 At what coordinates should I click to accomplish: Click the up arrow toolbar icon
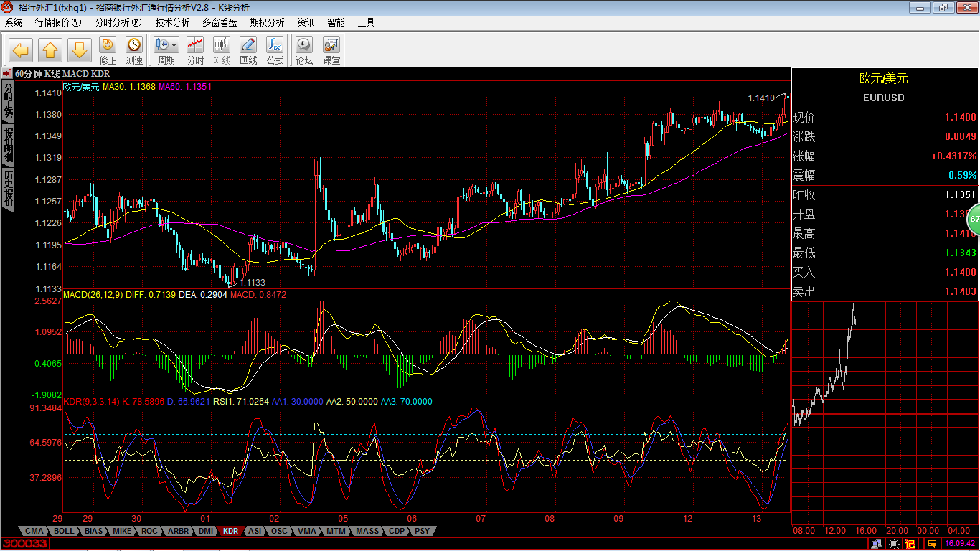point(50,50)
